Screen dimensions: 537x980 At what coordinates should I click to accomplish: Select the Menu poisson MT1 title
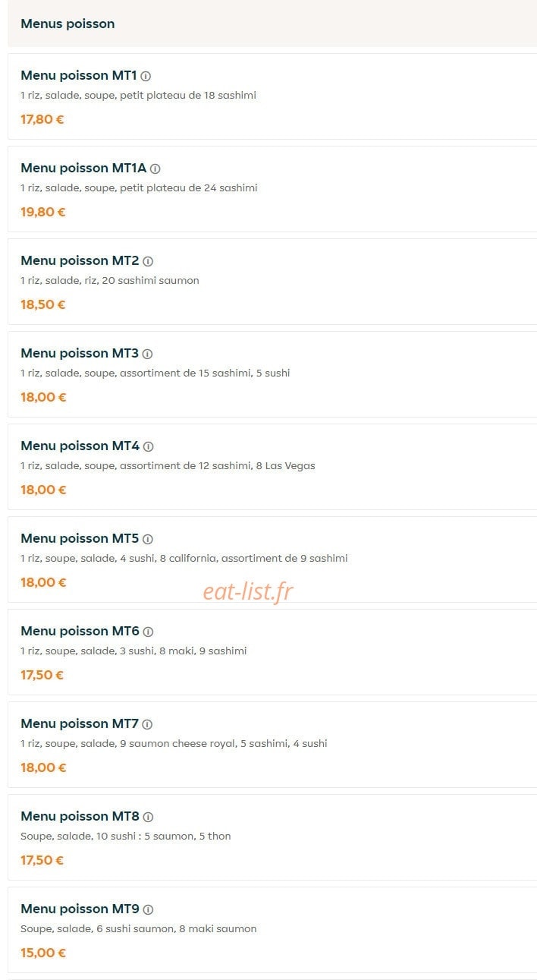[x=79, y=76]
